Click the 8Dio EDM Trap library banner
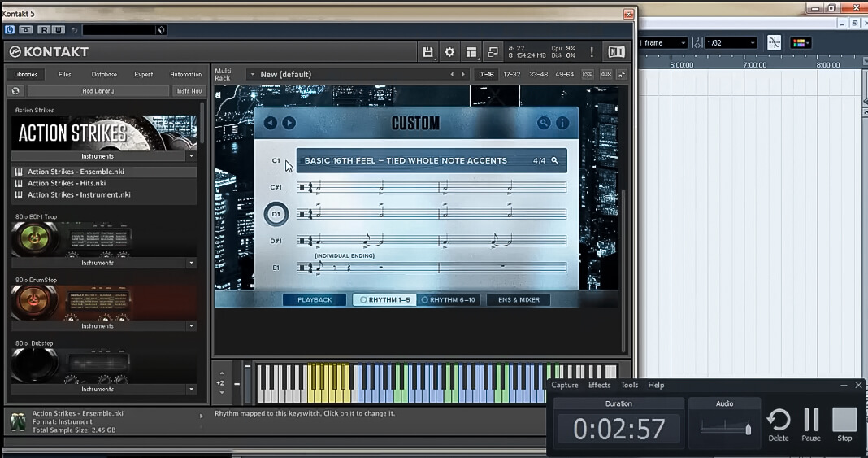The width and height of the screenshot is (868, 458). click(x=104, y=239)
